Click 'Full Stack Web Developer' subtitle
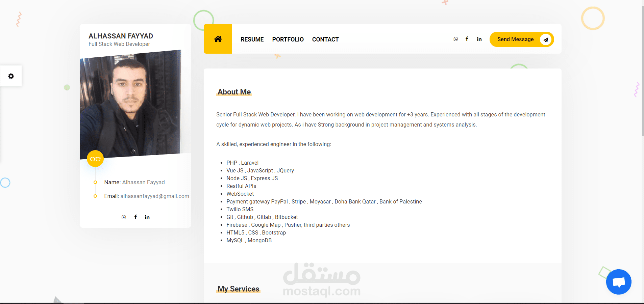Screen dimensions: 644x304 click(119, 44)
